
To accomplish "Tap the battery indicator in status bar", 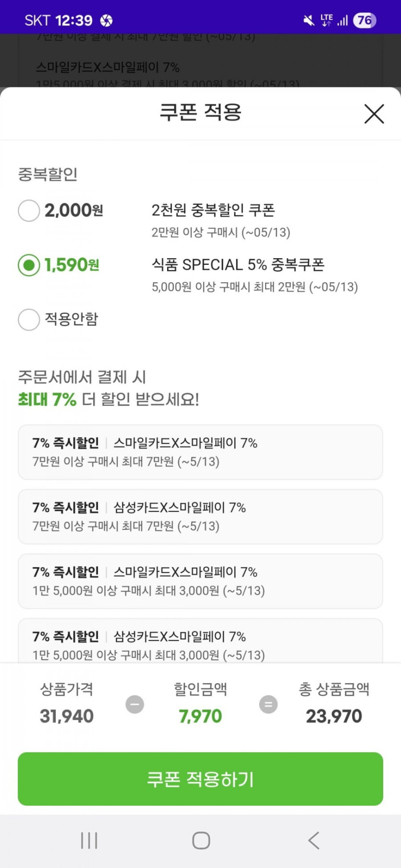I will click(x=365, y=20).
